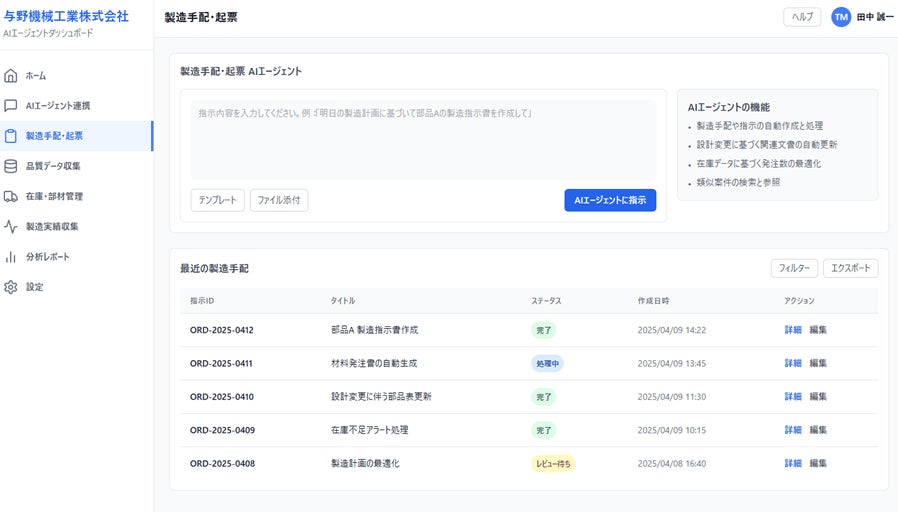Open 詳細 for ORD-2025-0410

coord(793,396)
